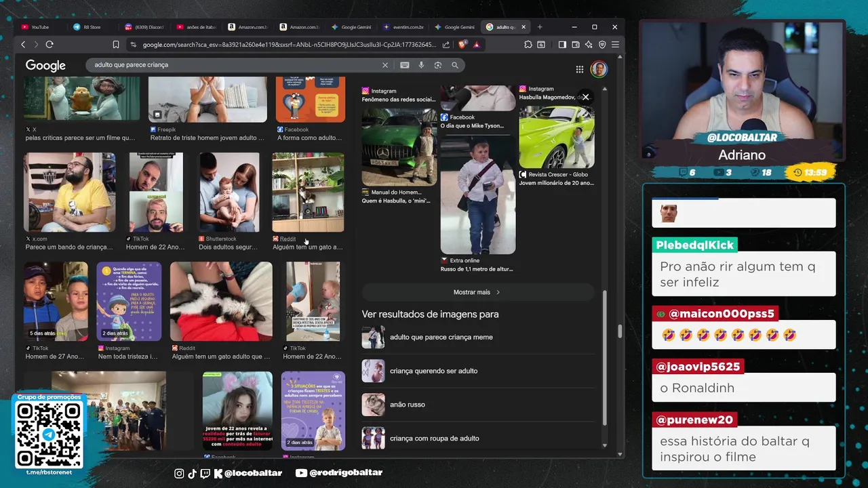The width and height of the screenshot is (868, 488).
Task: Open suggestion 'adulto que parece criança meme'
Action: point(477,337)
